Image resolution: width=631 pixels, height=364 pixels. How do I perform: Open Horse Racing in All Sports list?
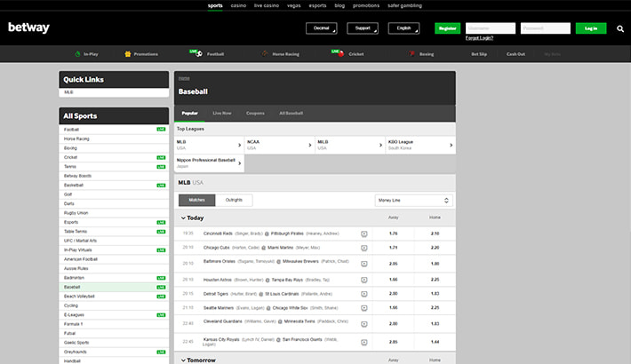114,138
